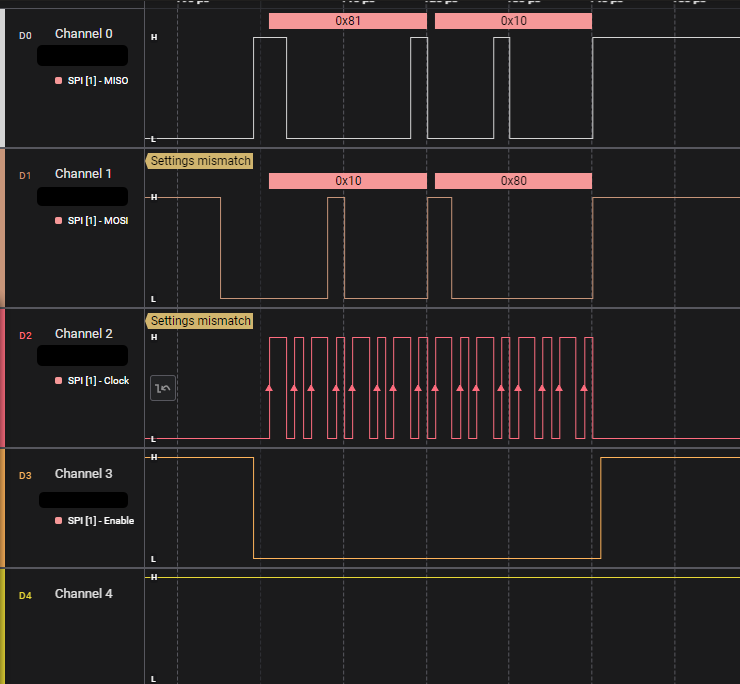Click the pink swatch beside SPI MOSI

pos(59,220)
